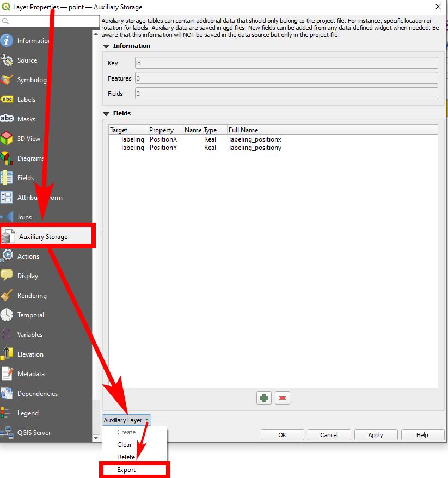Add a new auxiliary field with green plus
Screen dimensions: 448x478
(264, 398)
